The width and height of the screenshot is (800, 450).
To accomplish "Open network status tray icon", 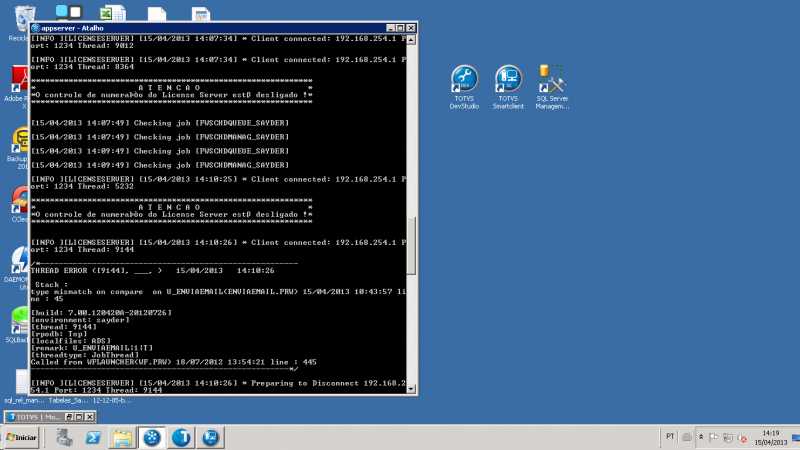I will 728,437.
